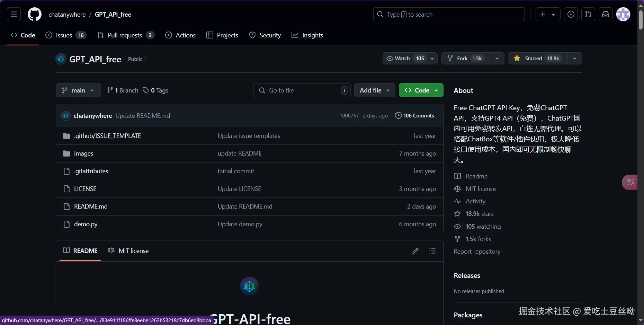The image size is (644, 325).
Task: Click the README project logo image
Action: [249, 286]
